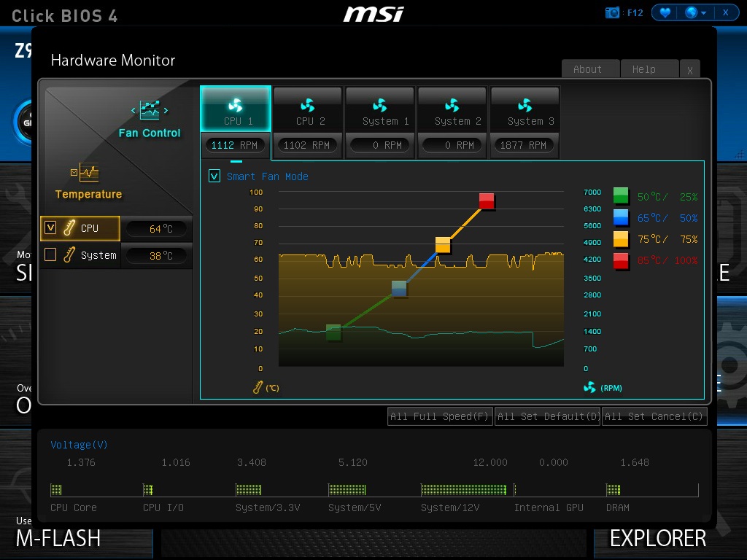Click the red legend color swatch
The width and height of the screenshot is (747, 560).
tap(621, 260)
